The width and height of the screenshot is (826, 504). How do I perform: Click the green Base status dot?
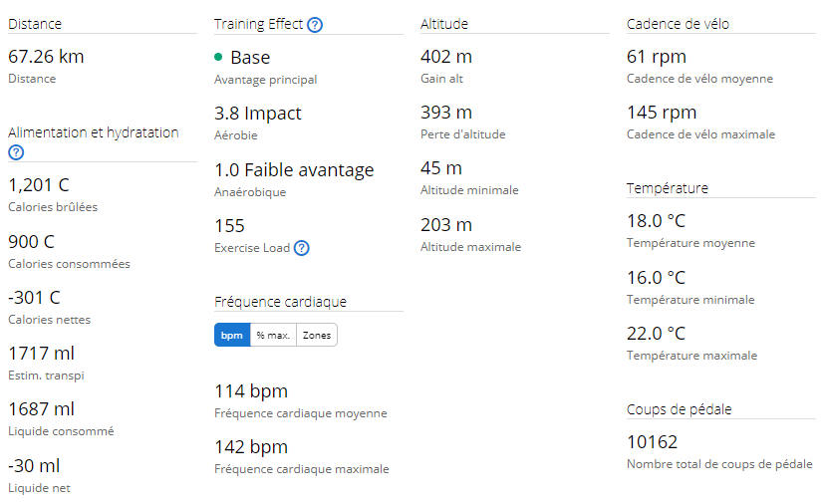tap(218, 57)
